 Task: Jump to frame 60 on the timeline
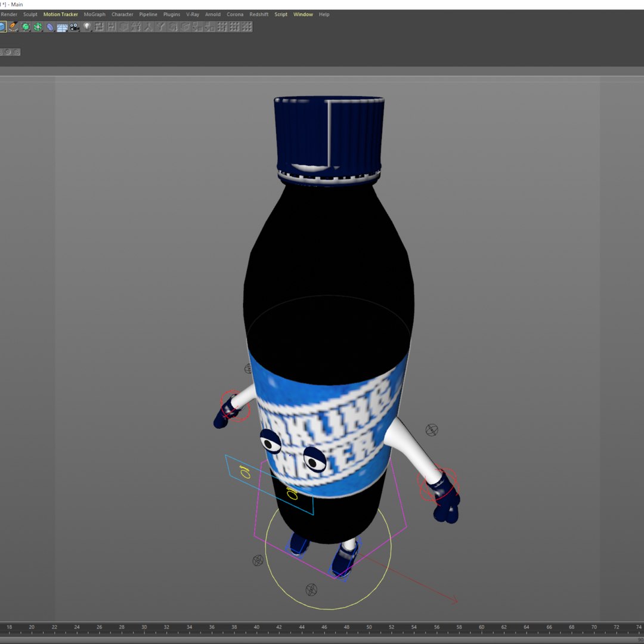pos(481,627)
